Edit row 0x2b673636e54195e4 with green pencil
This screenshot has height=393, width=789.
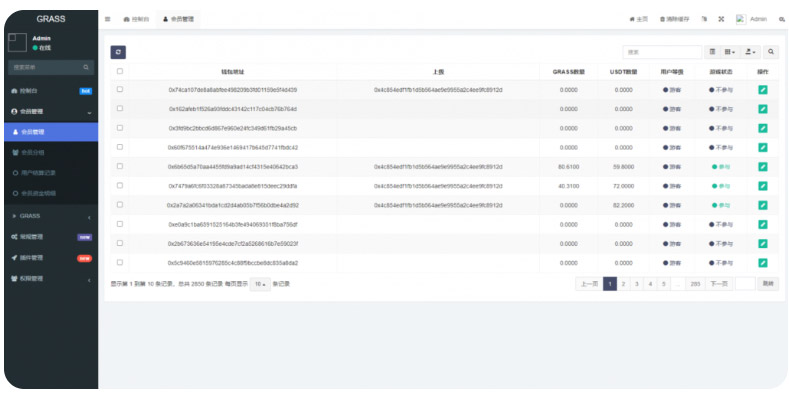point(763,244)
